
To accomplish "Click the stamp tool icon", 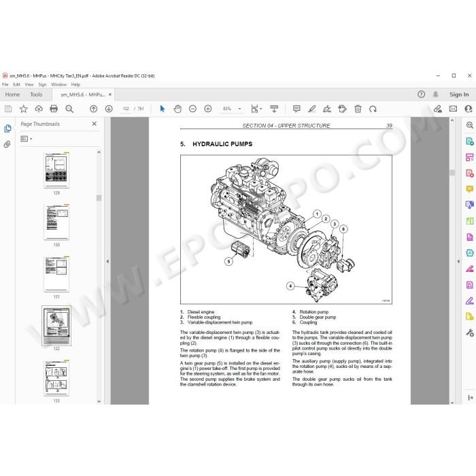I will (343, 109).
